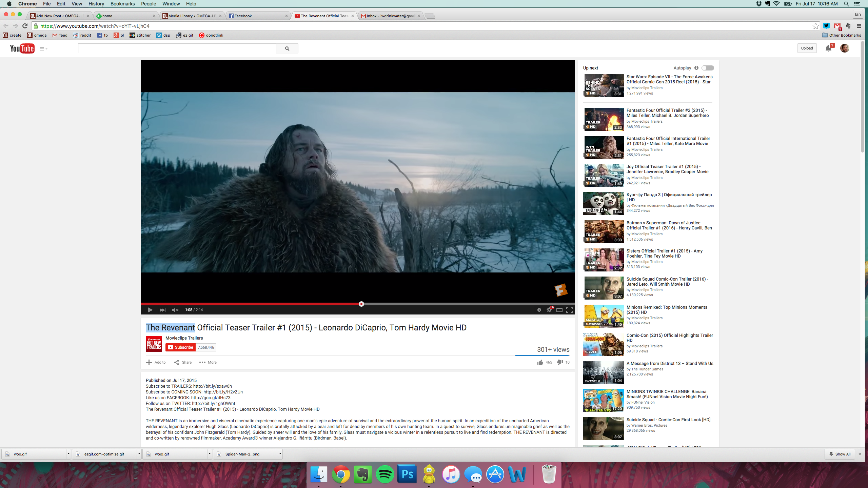Switch to Add New Post tab
This screenshot has height=488, width=868.
pyautogui.click(x=59, y=16)
